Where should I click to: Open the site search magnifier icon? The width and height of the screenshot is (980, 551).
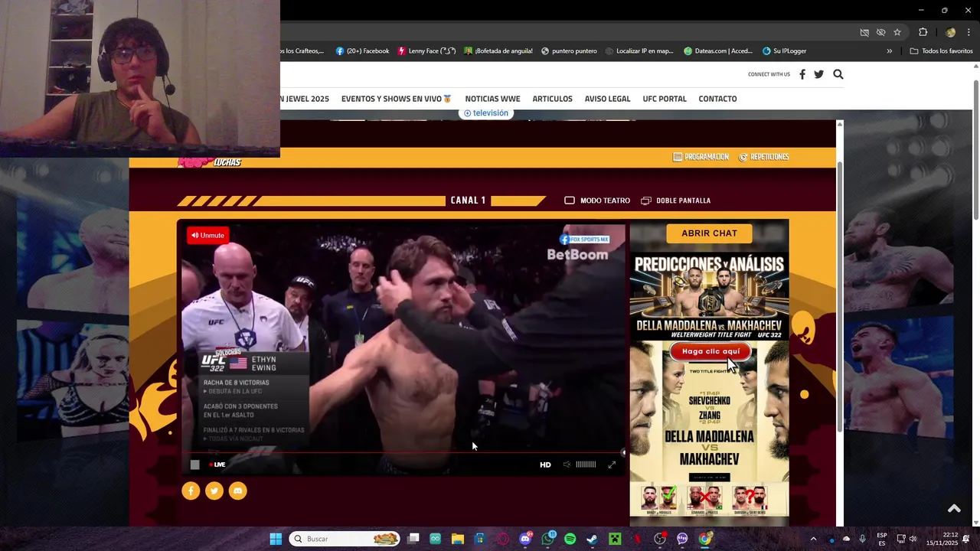click(x=838, y=74)
